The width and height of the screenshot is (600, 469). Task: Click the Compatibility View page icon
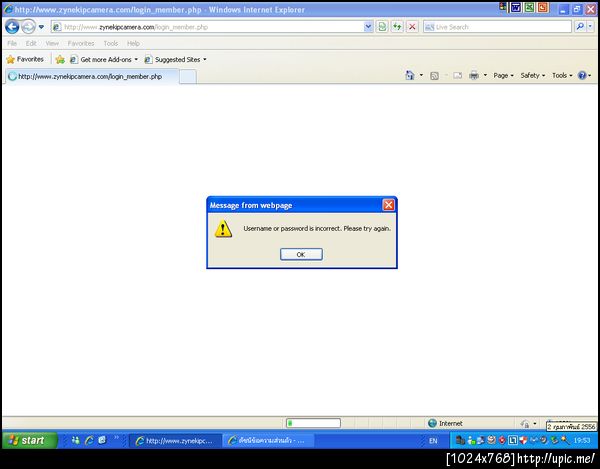[x=382, y=27]
